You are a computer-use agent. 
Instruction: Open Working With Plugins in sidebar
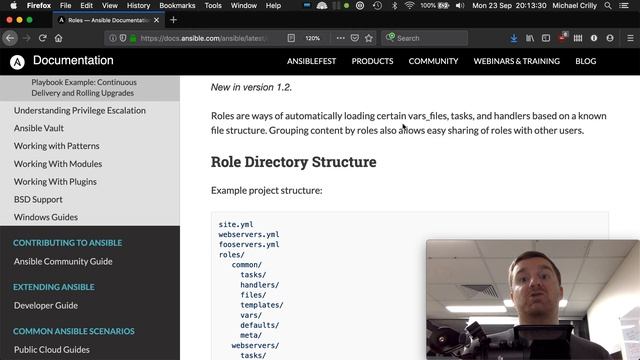coord(55,182)
